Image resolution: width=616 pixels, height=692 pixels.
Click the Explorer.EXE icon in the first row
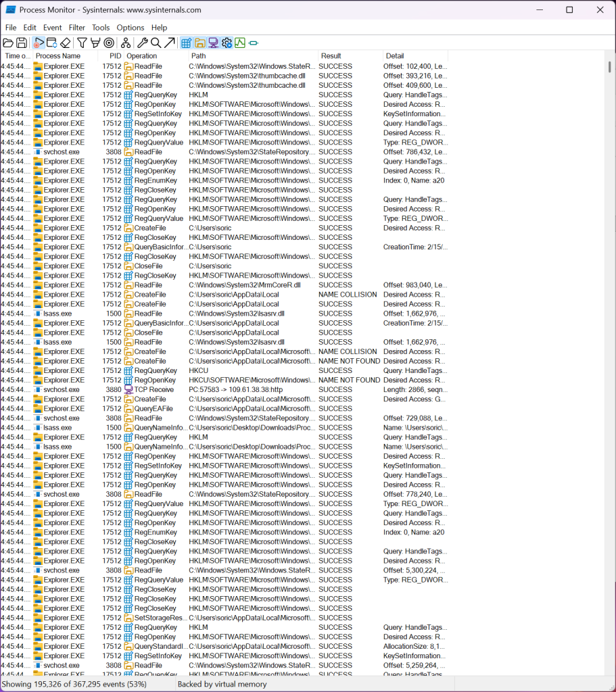(x=38, y=66)
